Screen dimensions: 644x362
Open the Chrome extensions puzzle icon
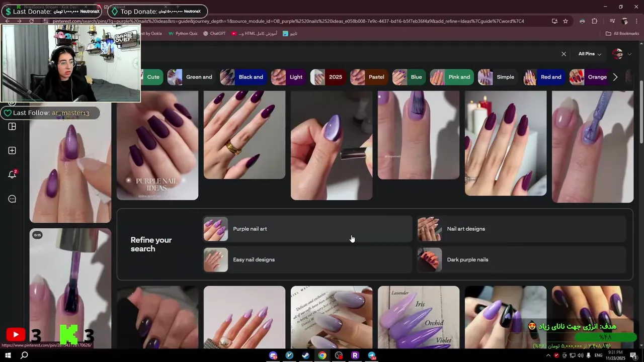tap(595, 21)
